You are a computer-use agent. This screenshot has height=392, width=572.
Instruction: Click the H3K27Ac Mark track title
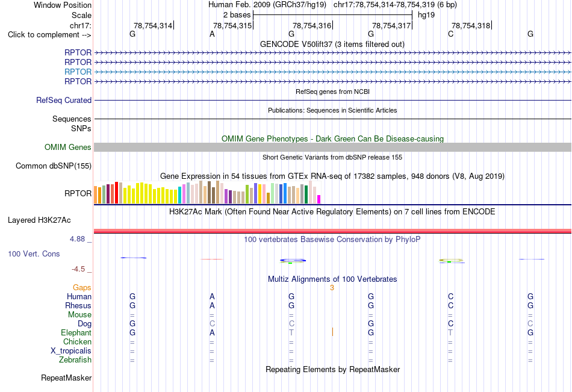[332, 212]
